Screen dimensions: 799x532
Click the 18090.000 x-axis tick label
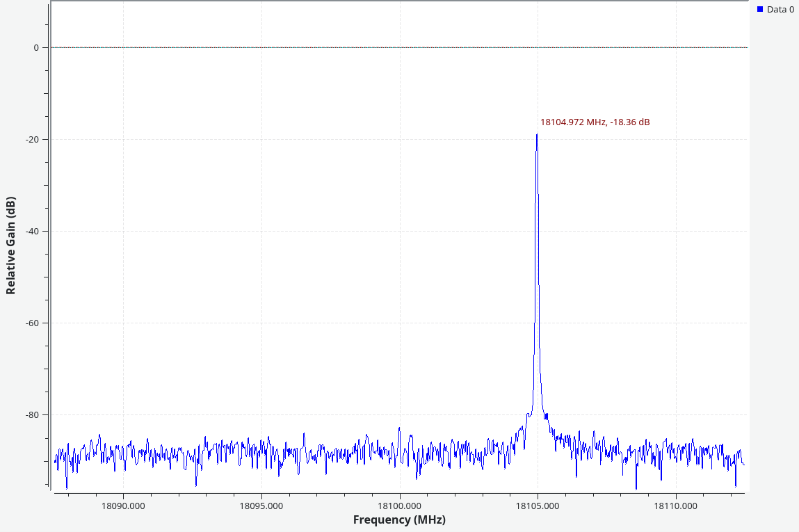123,506
